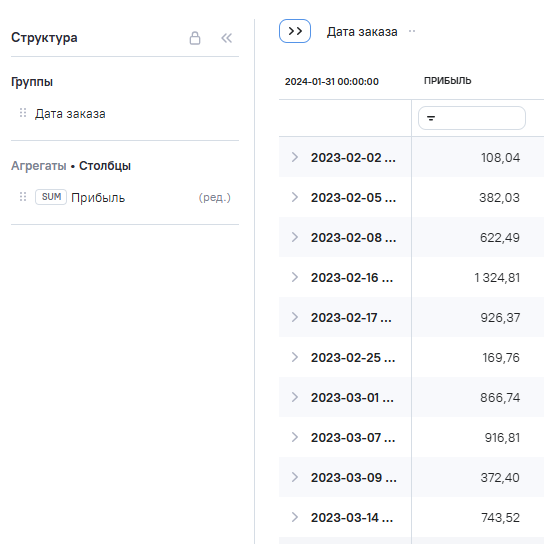This screenshot has height=544, width=544.
Task: Click the profit value 372,40
Action: click(x=500, y=478)
